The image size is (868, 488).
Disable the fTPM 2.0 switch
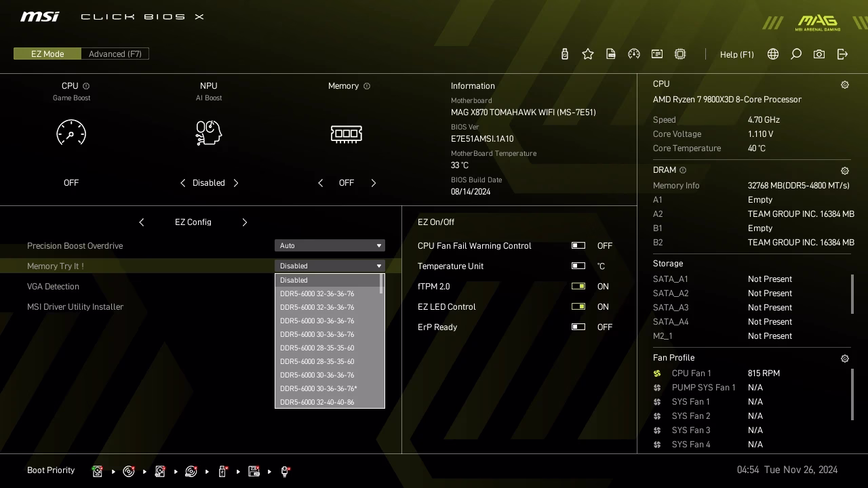point(578,286)
